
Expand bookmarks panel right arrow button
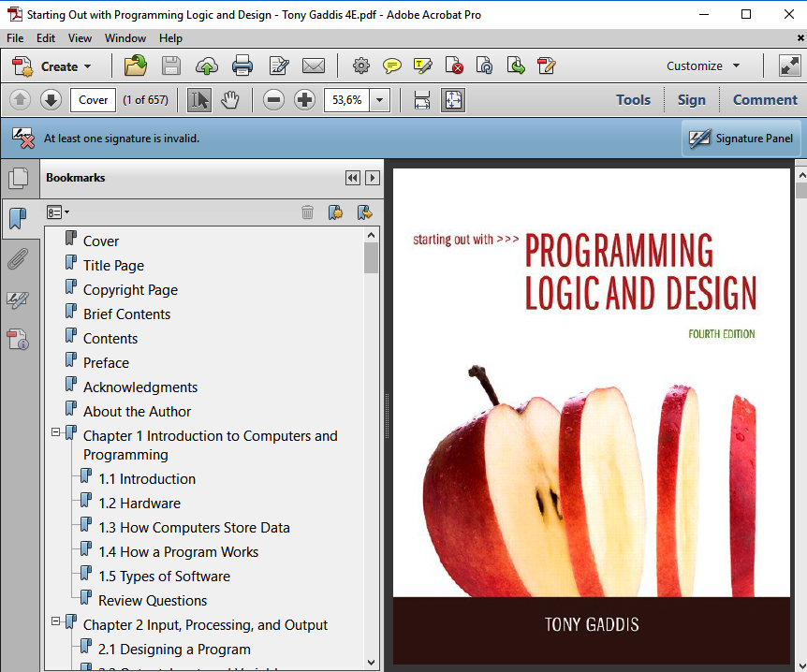click(373, 178)
